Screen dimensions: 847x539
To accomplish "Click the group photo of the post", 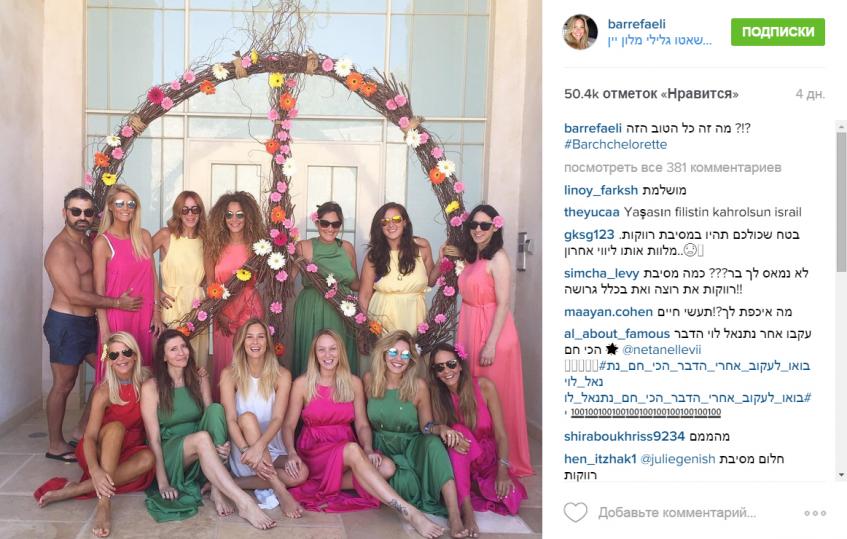I will coord(271,270).
